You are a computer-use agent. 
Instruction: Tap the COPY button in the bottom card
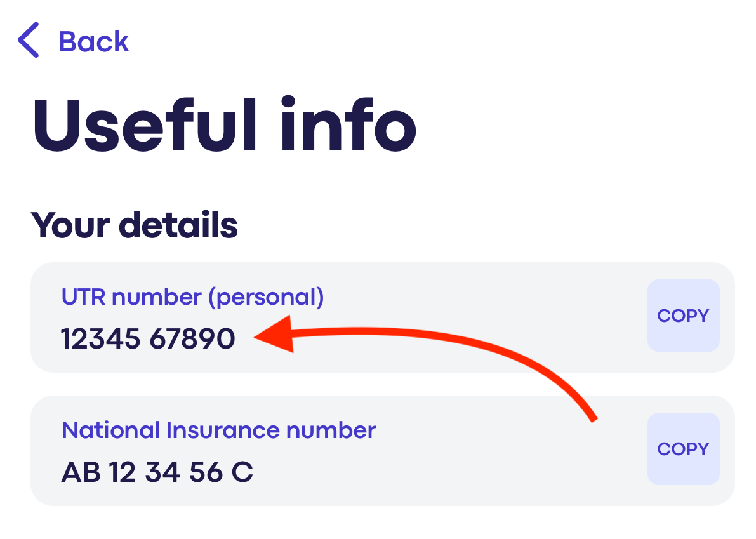683,448
